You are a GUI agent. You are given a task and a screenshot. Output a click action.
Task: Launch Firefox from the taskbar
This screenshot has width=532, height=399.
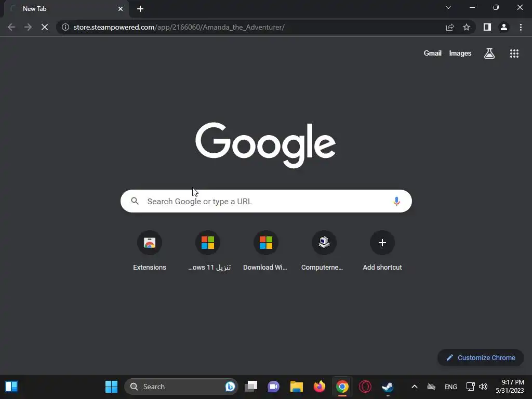(320, 387)
